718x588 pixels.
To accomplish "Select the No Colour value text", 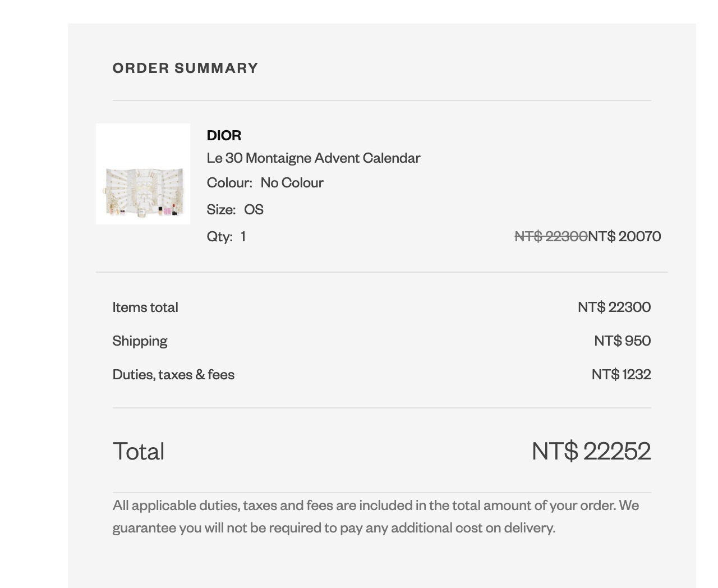I will (292, 182).
